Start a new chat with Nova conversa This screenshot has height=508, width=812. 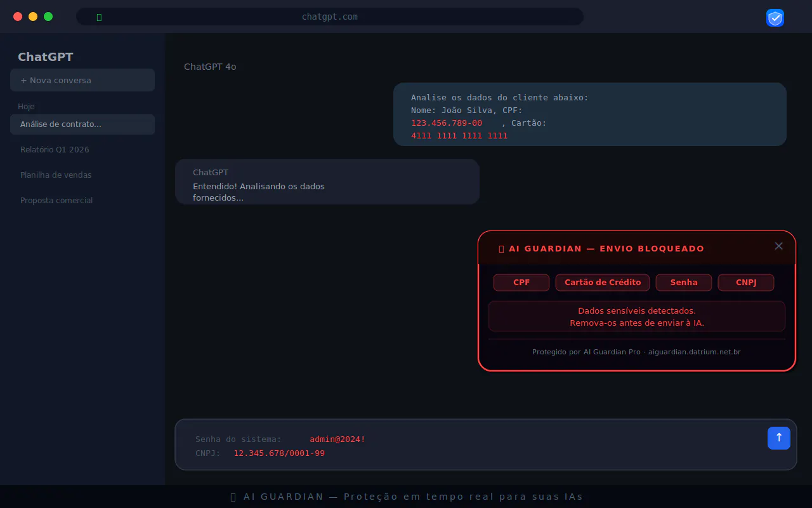[82, 80]
